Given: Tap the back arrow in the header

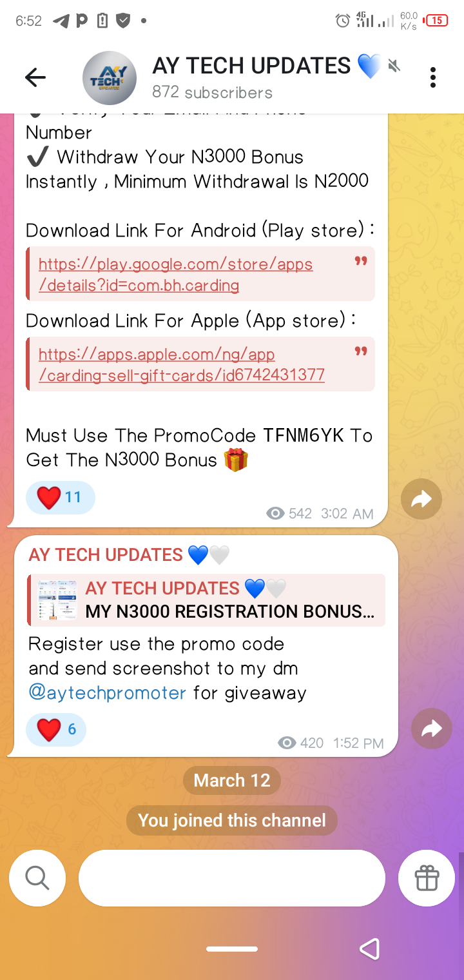Looking at the screenshot, I should 35,78.
